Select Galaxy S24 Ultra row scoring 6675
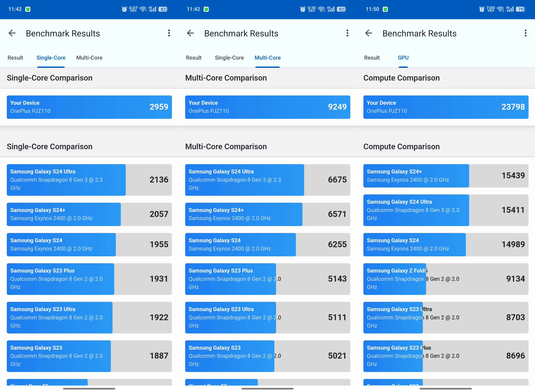This screenshot has width=535, height=392. point(268,180)
